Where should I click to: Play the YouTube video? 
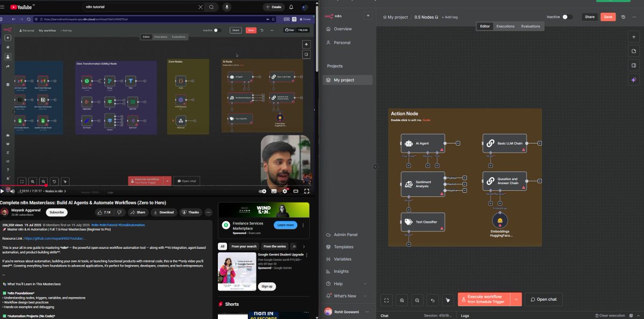[2, 191]
